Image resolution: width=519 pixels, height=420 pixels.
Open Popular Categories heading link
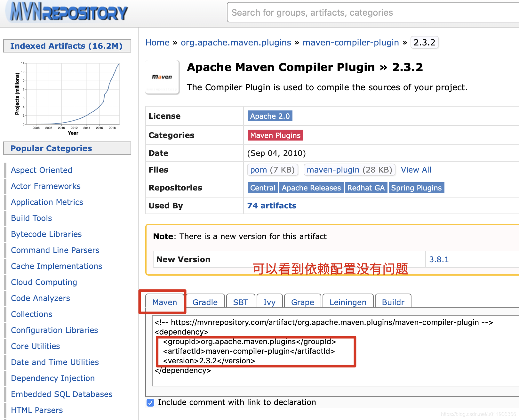[x=51, y=148]
